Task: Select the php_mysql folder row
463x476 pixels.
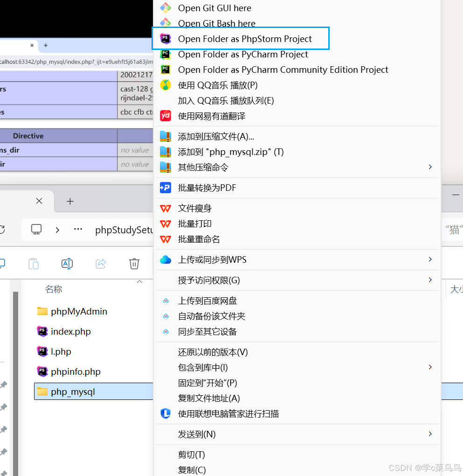Action: [94, 392]
